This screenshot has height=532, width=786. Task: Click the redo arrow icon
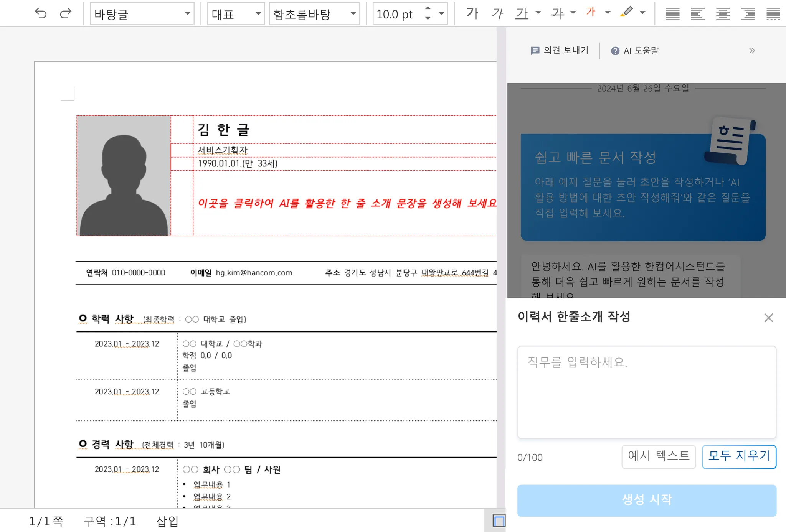tap(66, 14)
